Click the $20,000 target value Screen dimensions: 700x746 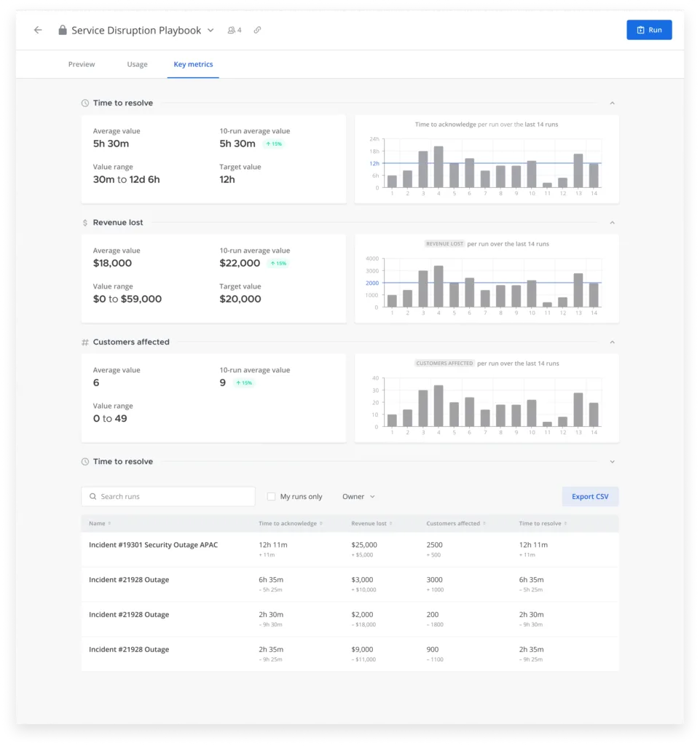(x=240, y=299)
